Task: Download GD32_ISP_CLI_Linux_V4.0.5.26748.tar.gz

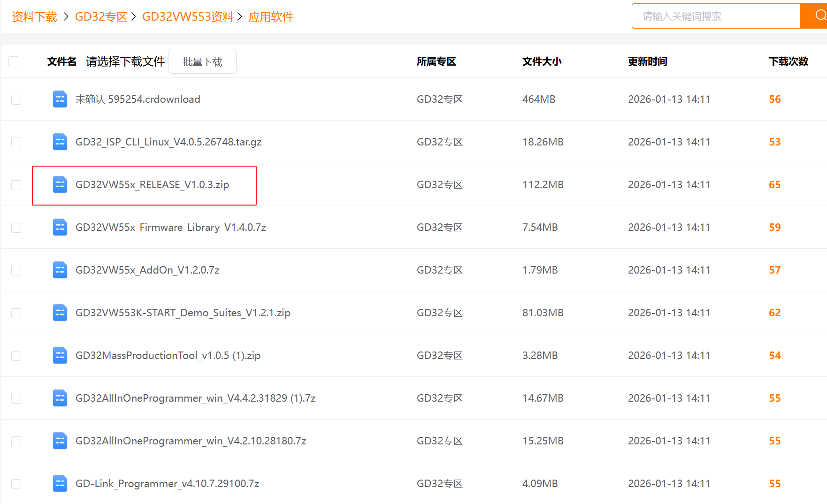Action: (x=168, y=142)
